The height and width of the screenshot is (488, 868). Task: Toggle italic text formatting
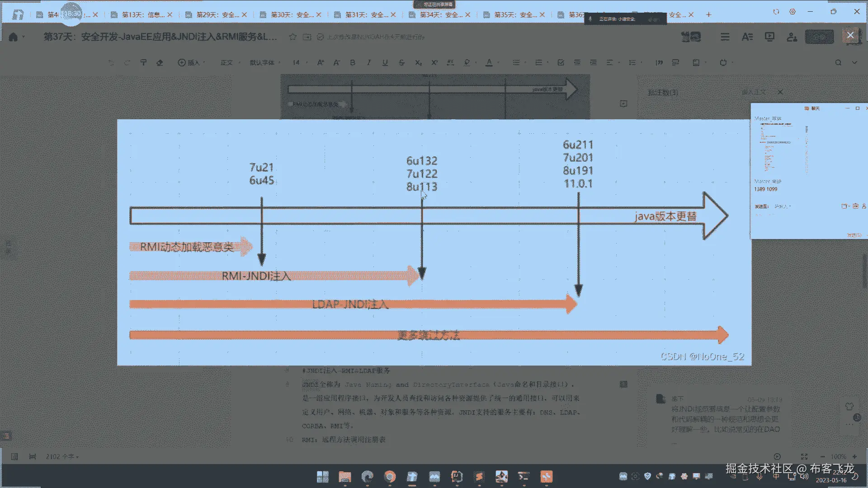point(369,63)
